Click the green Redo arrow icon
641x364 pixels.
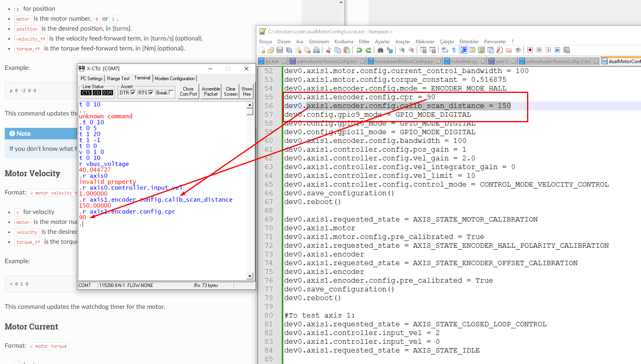pos(368,50)
